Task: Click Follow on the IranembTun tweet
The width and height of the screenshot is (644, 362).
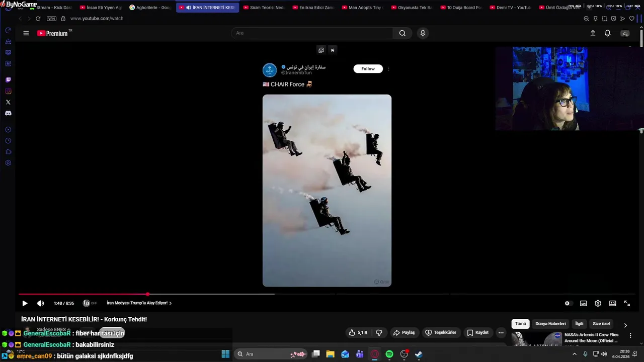Action: point(368,69)
